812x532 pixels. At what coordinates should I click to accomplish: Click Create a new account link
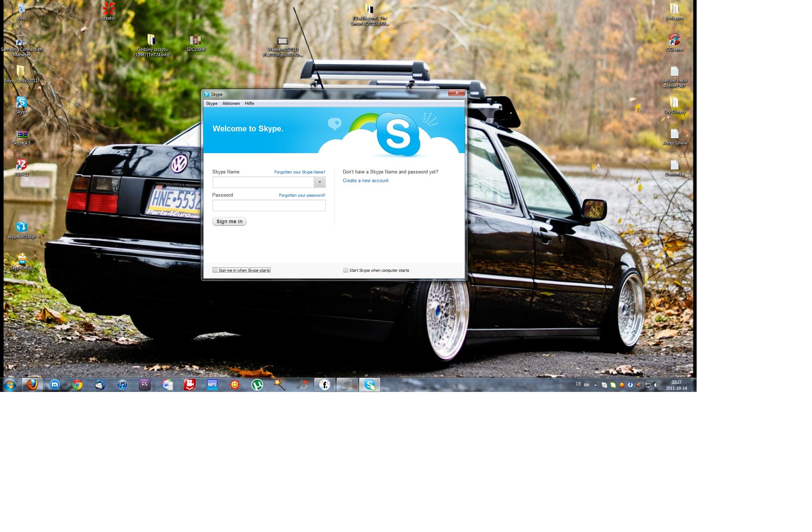[365, 180]
